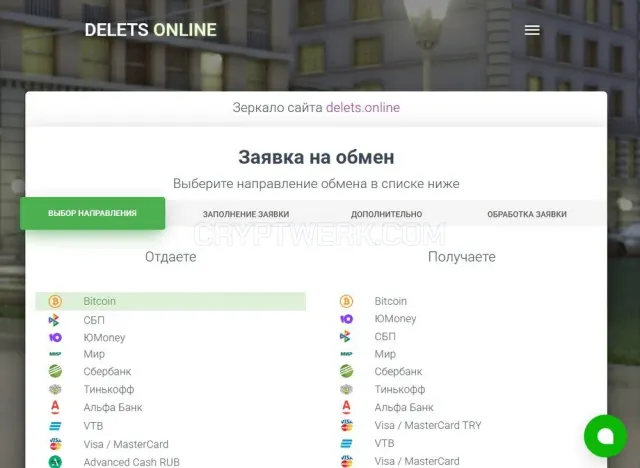The height and width of the screenshot is (468, 640).
Task: Click the Сбербанк icon under Получаете
Action: click(x=346, y=371)
